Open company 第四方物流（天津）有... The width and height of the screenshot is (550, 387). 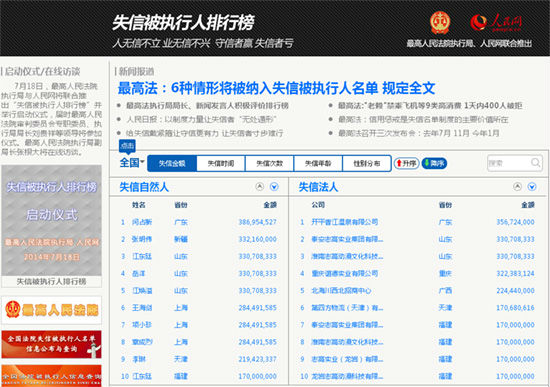click(347, 308)
